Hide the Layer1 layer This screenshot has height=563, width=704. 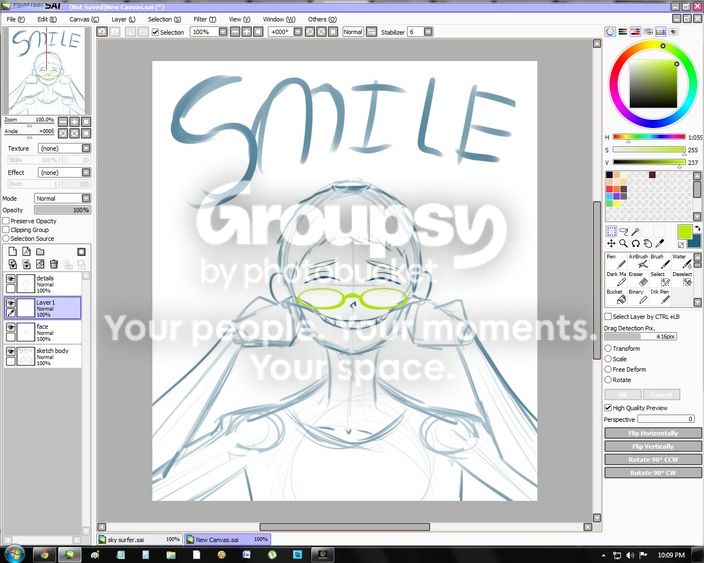click(10, 303)
